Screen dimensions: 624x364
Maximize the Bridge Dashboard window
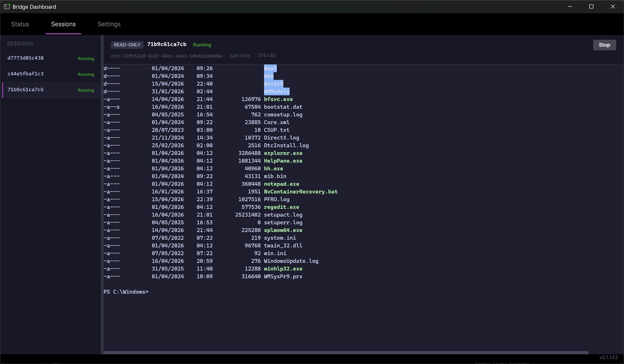point(591,6)
